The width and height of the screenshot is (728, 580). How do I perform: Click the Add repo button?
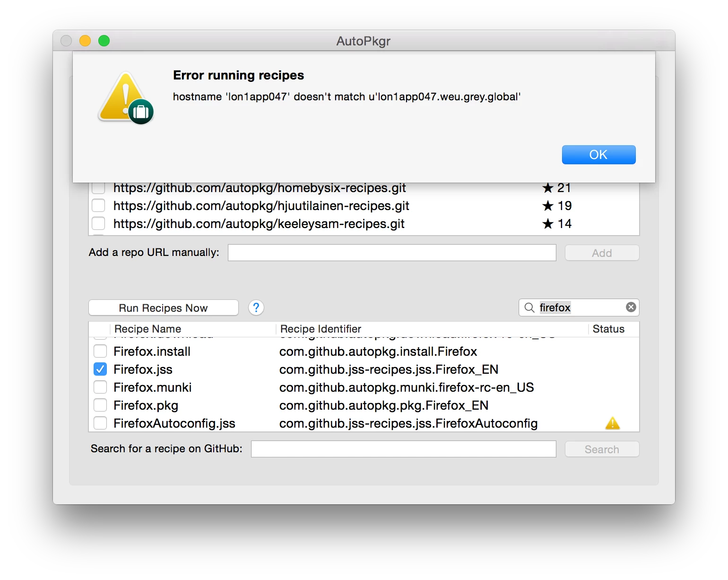point(602,253)
